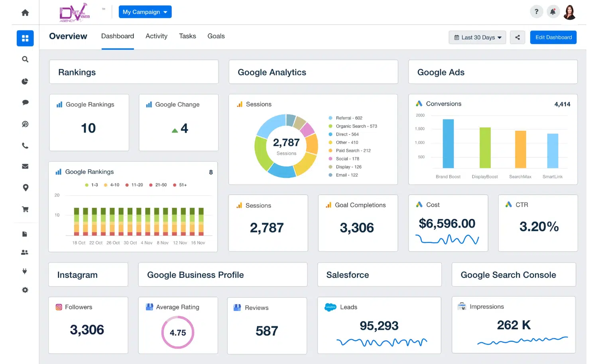
Task: Click the Digital Vibes agency logo
Action: point(75,12)
